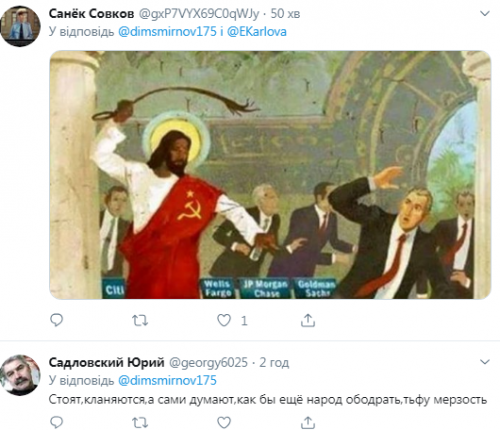Open the Садловский Юрий display name
Screen dimensions: 500x430
[106, 362]
